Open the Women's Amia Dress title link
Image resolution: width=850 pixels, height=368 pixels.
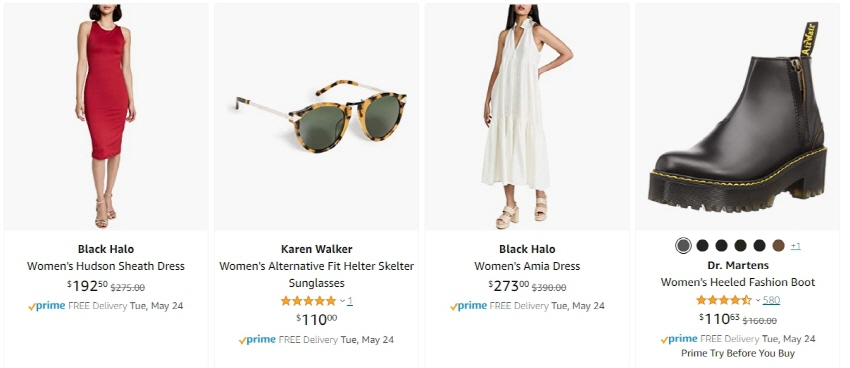click(x=527, y=266)
